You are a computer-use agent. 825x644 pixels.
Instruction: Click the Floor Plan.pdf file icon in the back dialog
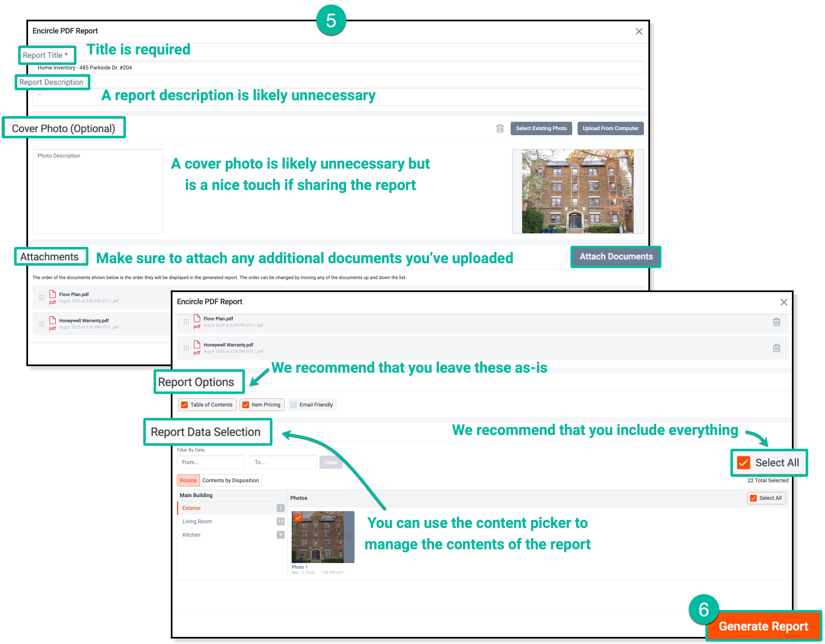click(x=53, y=295)
